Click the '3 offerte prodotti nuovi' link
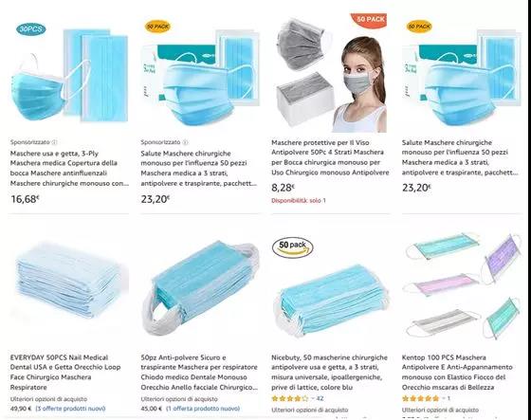The width and height of the screenshot is (531, 420). click(70, 409)
